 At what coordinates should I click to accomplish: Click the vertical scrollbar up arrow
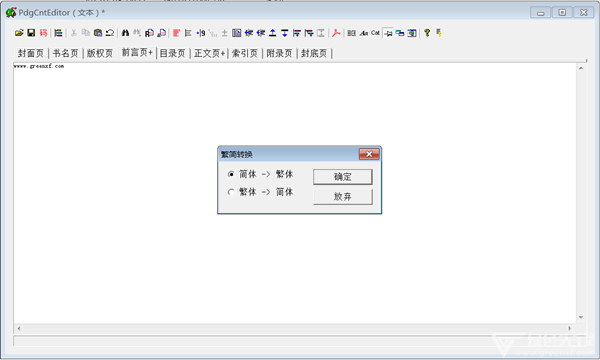click(581, 68)
